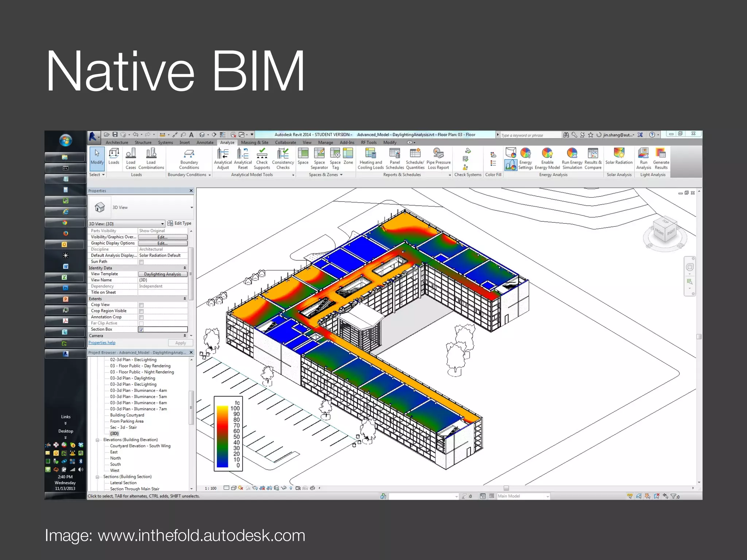The width and height of the screenshot is (747, 560).
Task: Open the 3D View type selector dropdown
Action: click(191, 207)
